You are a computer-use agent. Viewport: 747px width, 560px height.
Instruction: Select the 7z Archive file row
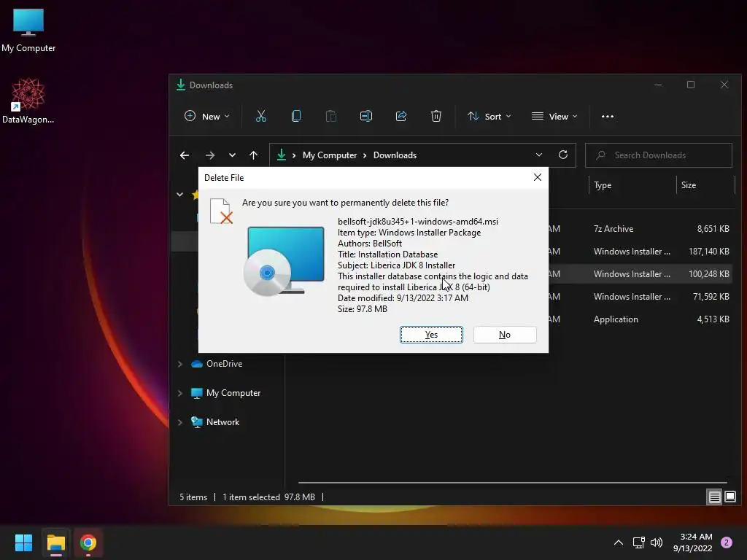click(640, 228)
